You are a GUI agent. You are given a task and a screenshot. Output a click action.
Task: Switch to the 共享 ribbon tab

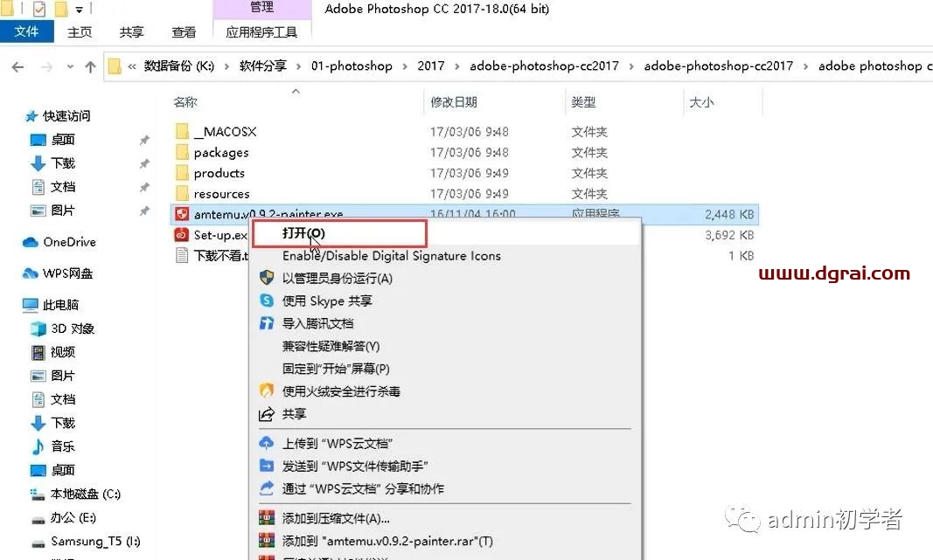point(131,32)
